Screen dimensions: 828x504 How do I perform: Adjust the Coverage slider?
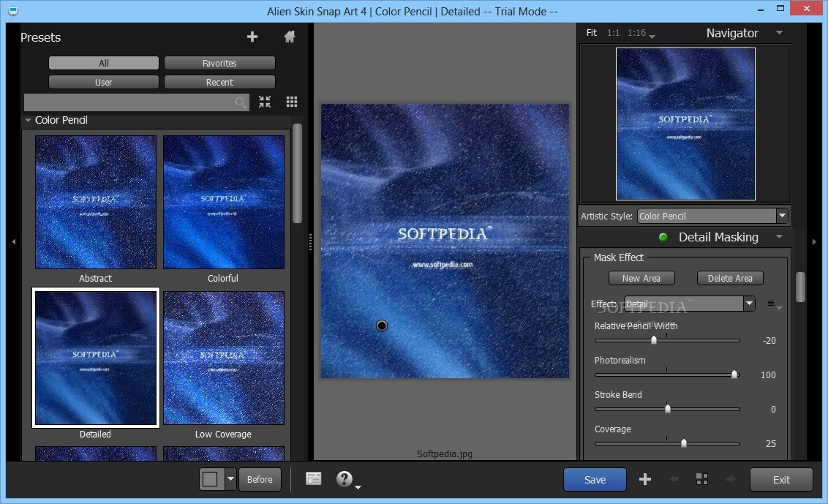click(667, 443)
